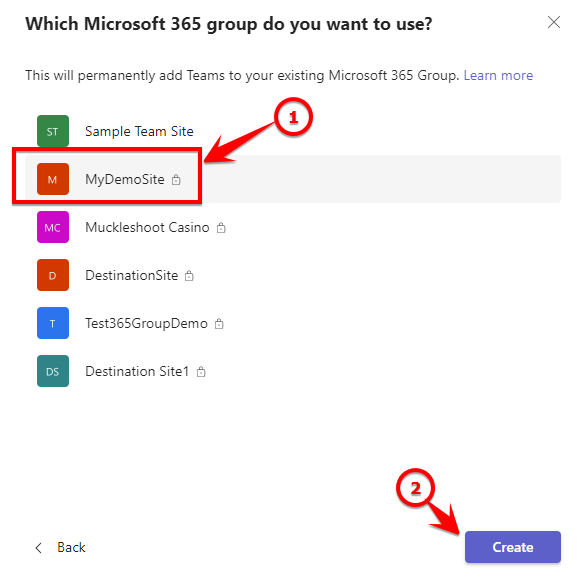Click the lock icon beside Muckleshoot Casino
The height and width of the screenshot is (579, 583).
pos(221,228)
